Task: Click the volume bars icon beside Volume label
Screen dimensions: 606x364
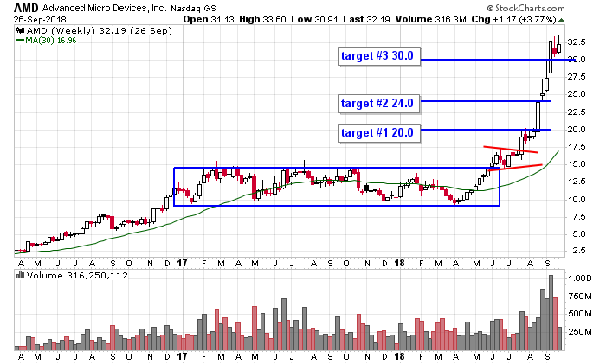Action: (x=20, y=275)
